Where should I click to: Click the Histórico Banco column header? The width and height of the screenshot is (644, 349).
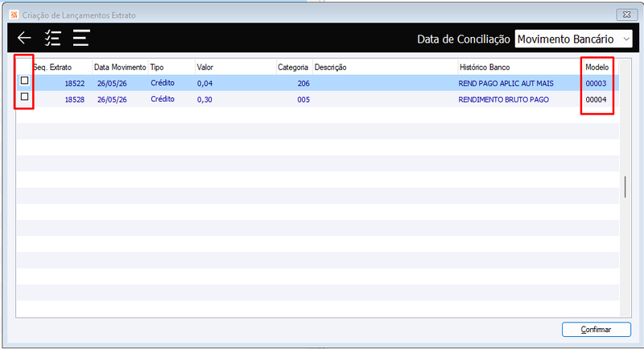click(x=485, y=67)
